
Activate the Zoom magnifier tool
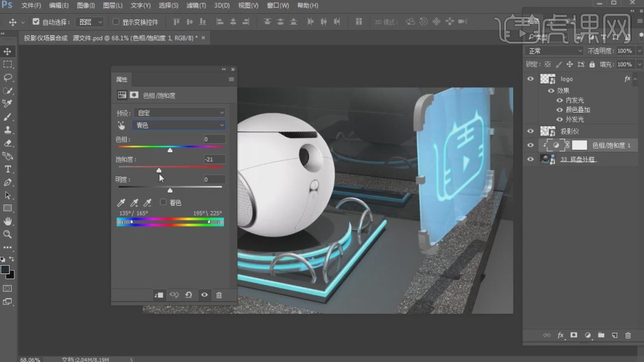click(x=8, y=234)
